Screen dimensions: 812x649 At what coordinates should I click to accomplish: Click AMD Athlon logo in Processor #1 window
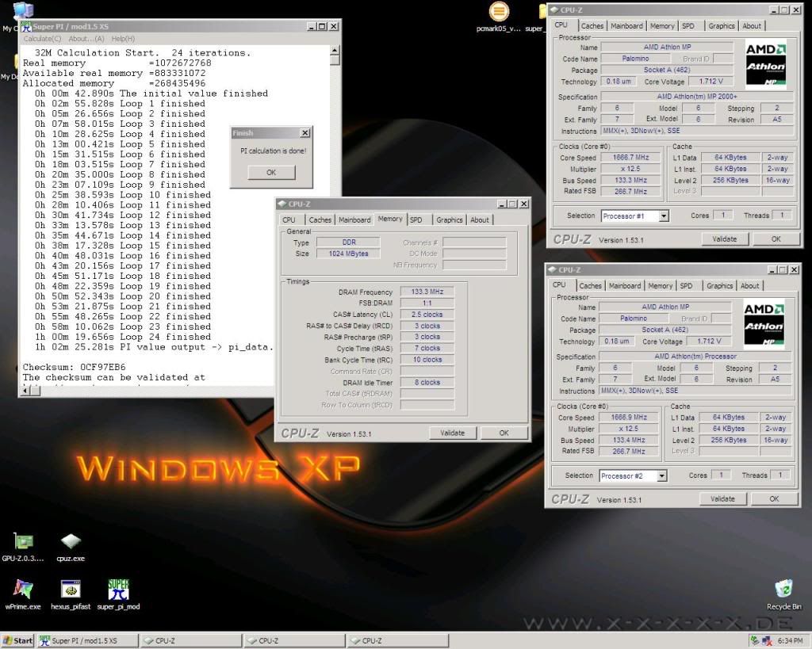pyautogui.click(x=766, y=65)
